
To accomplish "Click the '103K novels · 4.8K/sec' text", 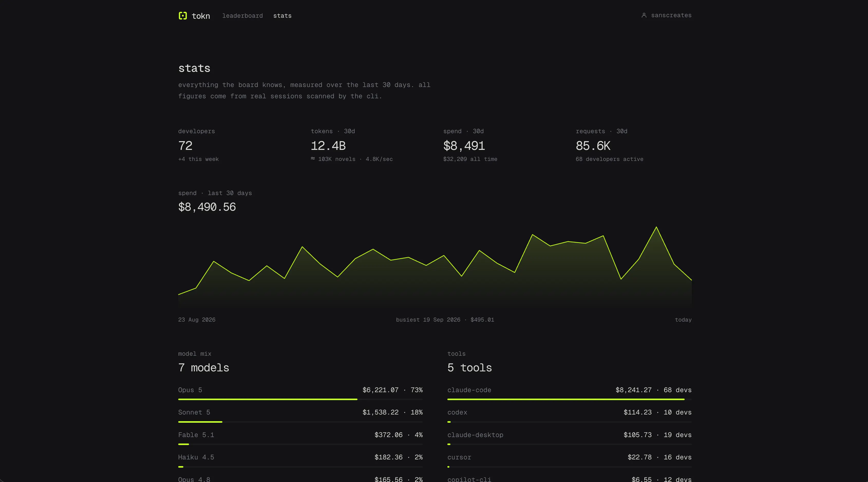I will coord(352,159).
